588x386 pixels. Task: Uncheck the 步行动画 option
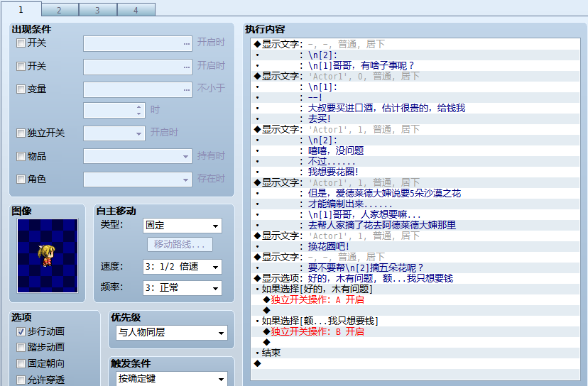tap(21, 331)
